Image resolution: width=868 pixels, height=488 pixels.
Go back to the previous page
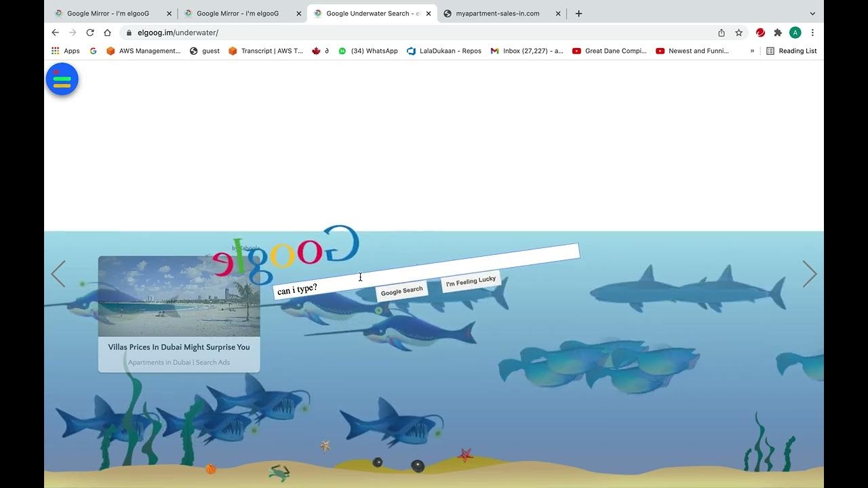click(x=56, y=33)
